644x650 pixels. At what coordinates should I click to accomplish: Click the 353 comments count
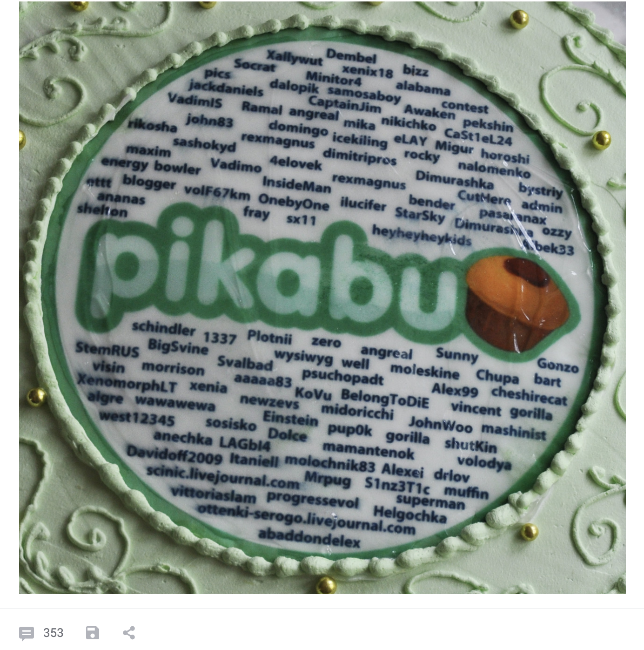[53, 633]
